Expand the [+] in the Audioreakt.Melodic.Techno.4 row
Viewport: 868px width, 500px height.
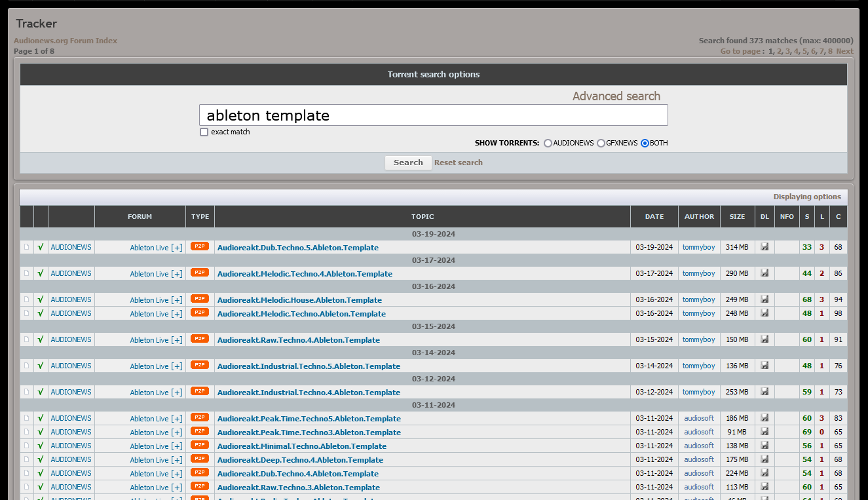(177, 274)
